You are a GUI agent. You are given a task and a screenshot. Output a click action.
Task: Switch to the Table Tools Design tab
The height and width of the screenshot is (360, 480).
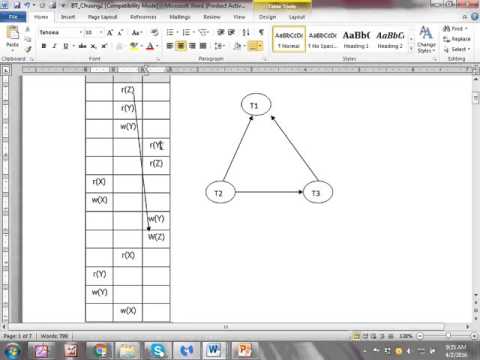tap(268, 17)
